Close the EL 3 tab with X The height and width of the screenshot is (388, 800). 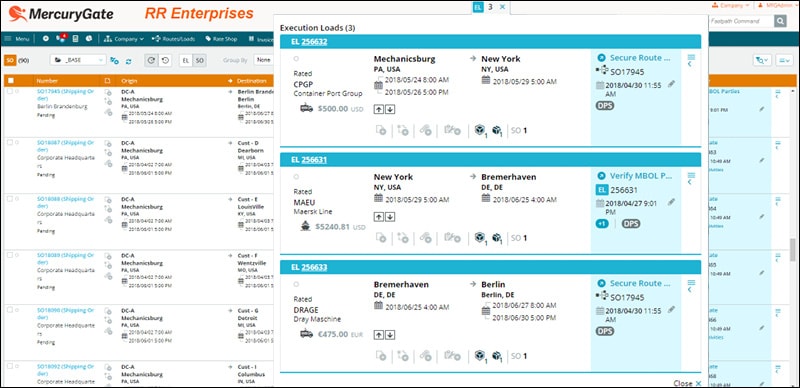[502, 7]
